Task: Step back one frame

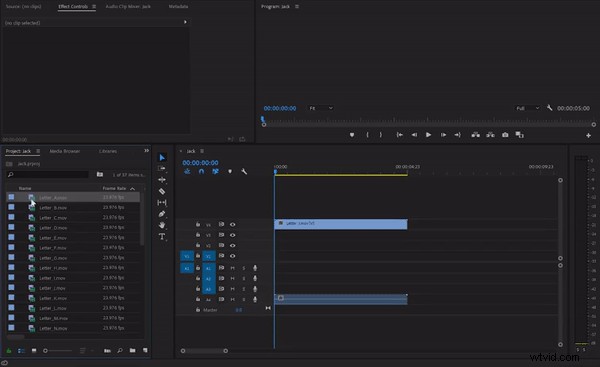Action: [x=414, y=135]
